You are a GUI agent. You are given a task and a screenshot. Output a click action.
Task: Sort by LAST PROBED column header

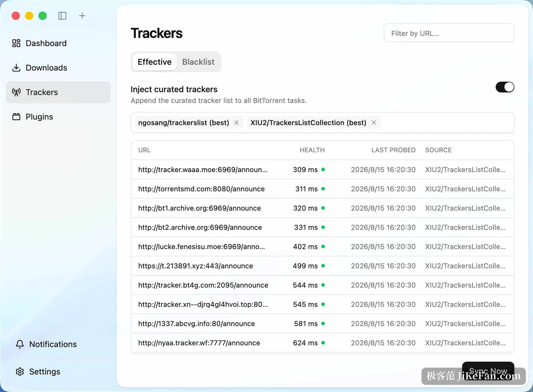393,150
